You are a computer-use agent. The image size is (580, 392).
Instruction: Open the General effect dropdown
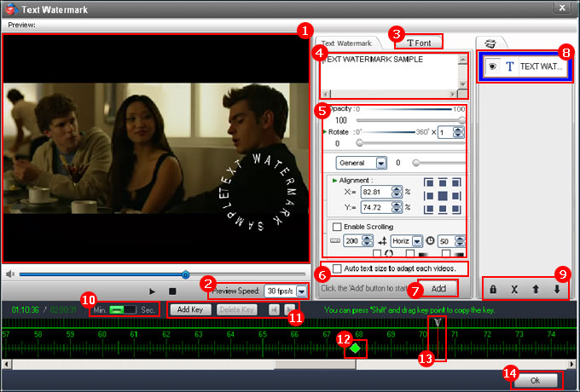tap(381, 163)
